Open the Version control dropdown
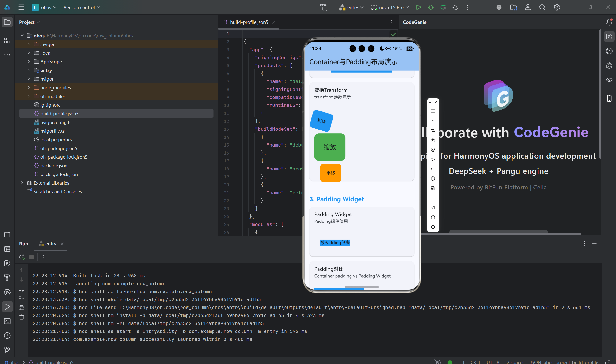Viewport: 616px width, 364px height. [82, 7]
